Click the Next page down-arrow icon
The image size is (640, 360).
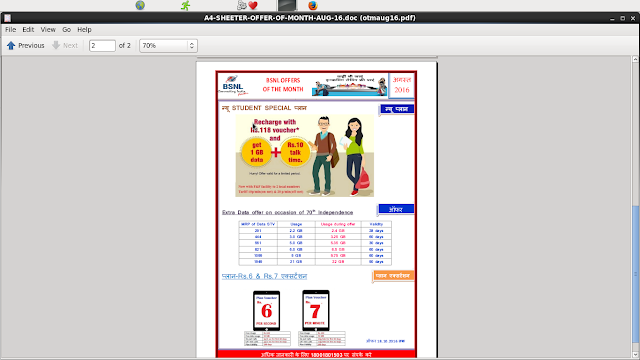point(56,45)
